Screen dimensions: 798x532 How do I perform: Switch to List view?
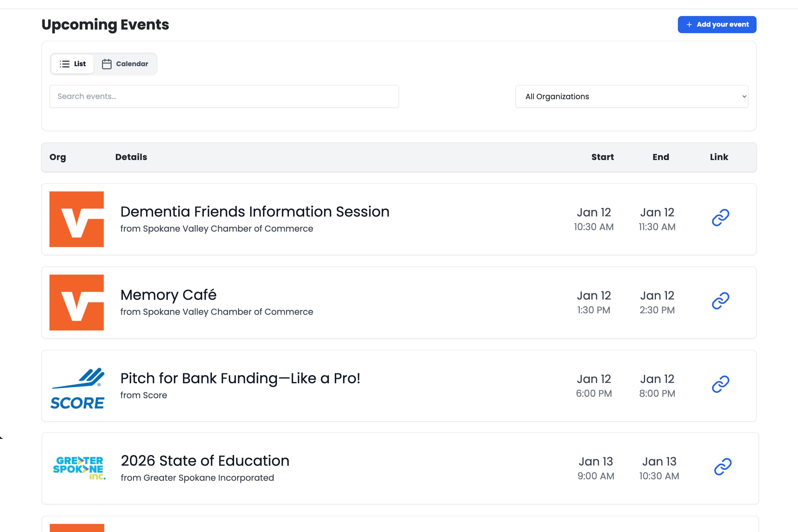click(x=72, y=64)
